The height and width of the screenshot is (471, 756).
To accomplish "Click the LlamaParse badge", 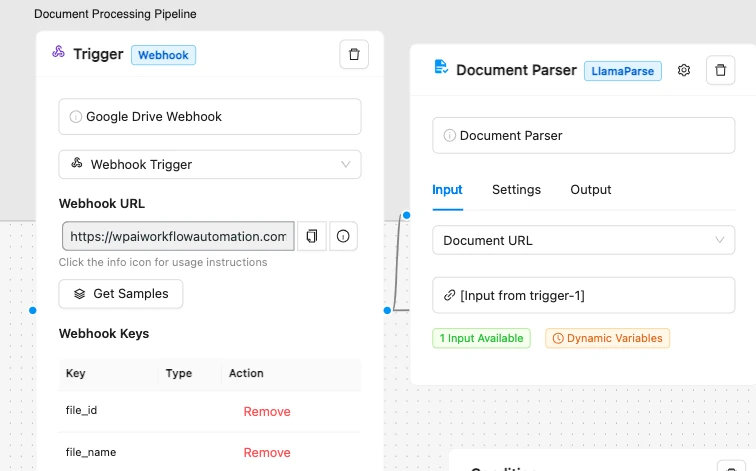I will point(622,71).
